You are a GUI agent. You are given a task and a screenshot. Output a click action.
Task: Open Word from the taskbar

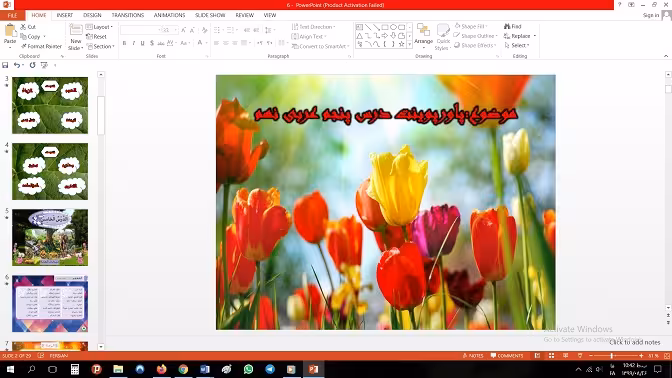[205, 369]
